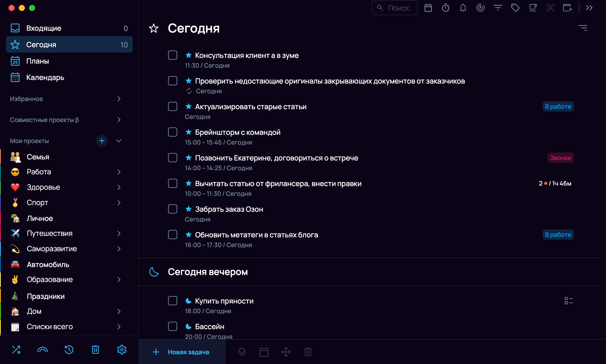Click the bell reminders icon
The image size is (606, 364).
coord(463,8)
